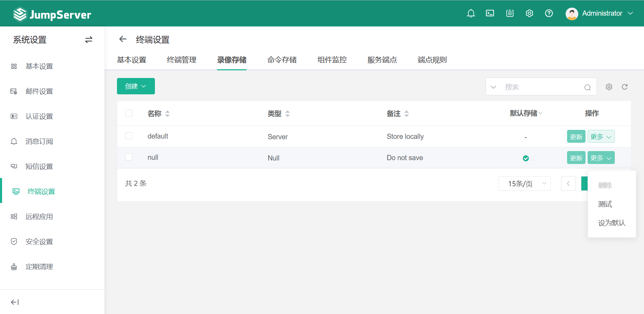Open the notifications bell icon
Viewport: 644px width, 314px height.
coord(471,13)
